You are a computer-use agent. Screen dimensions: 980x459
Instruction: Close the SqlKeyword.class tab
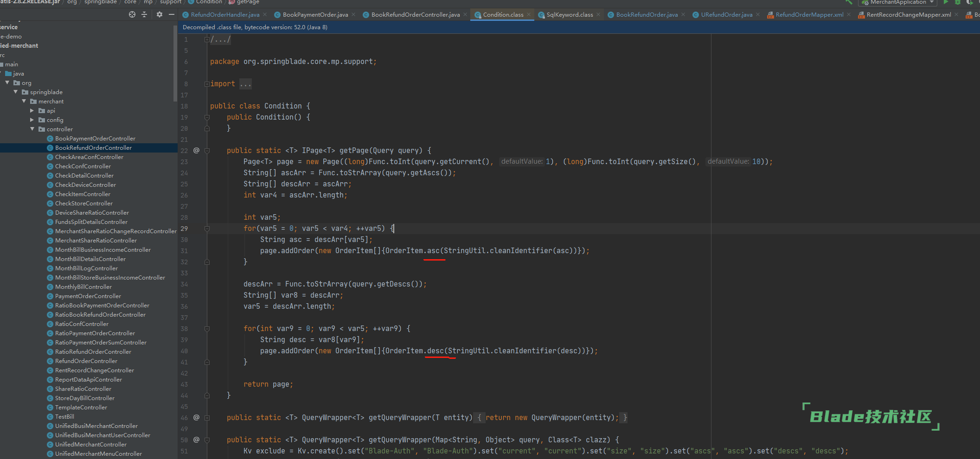click(x=598, y=15)
